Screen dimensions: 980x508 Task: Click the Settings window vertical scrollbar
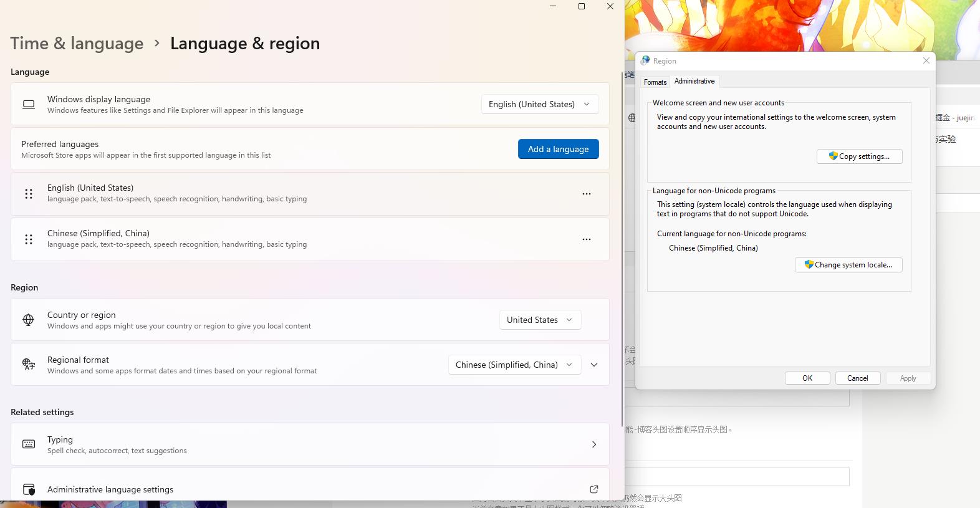[x=622, y=249]
